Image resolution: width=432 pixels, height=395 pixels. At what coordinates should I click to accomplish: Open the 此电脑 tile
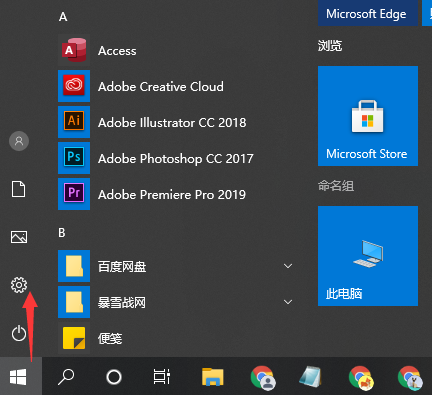click(x=368, y=256)
